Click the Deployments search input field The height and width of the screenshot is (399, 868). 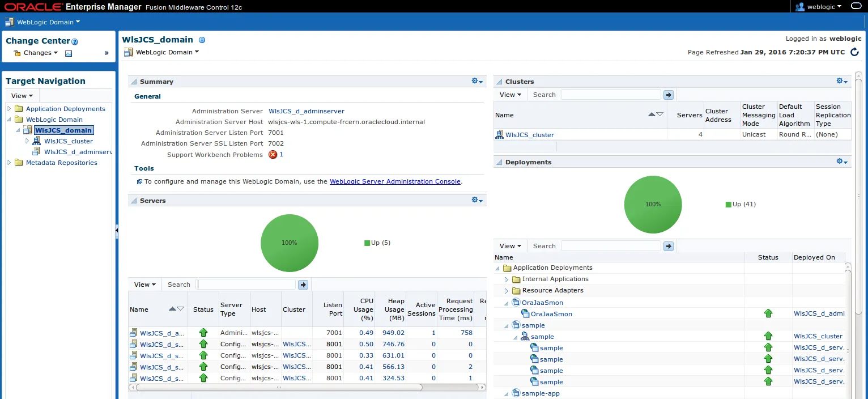(x=611, y=246)
